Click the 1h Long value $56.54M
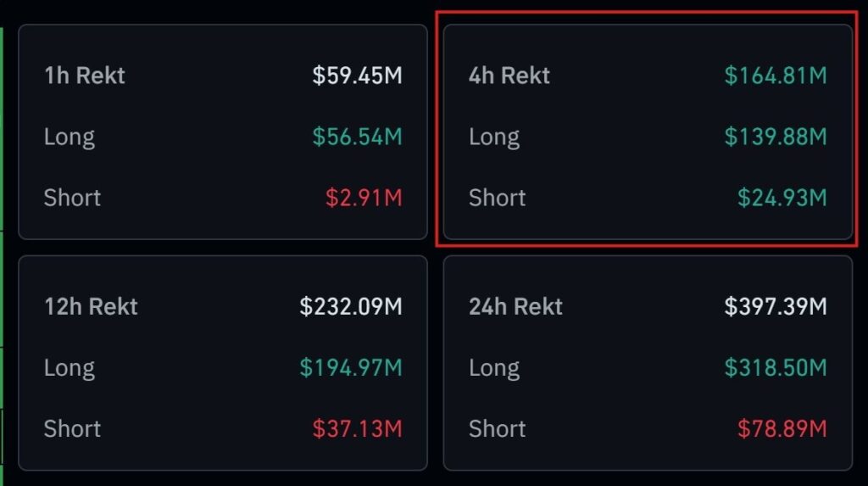Screen dimensions: 868x486 click(357, 137)
